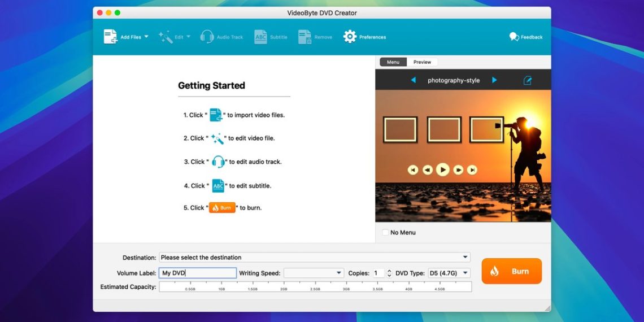Click the Add Files icon in toolbar
The width and height of the screenshot is (644, 322).
coord(110,37)
